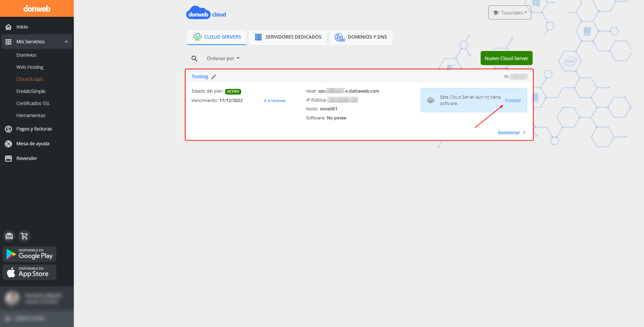Select Cloud & IaaS sidebar item
Viewport: 644px width, 327px height.
click(x=30, y=79)
